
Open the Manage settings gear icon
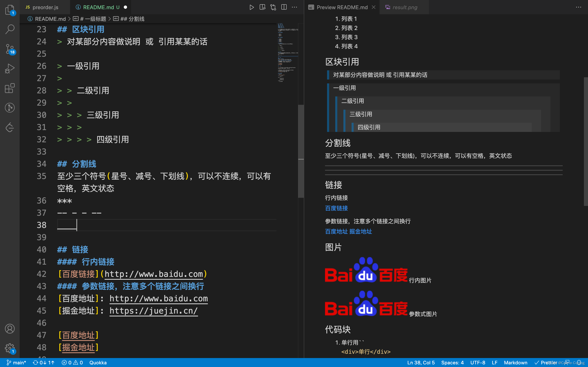pyautogui.click(x=10, y=348)
